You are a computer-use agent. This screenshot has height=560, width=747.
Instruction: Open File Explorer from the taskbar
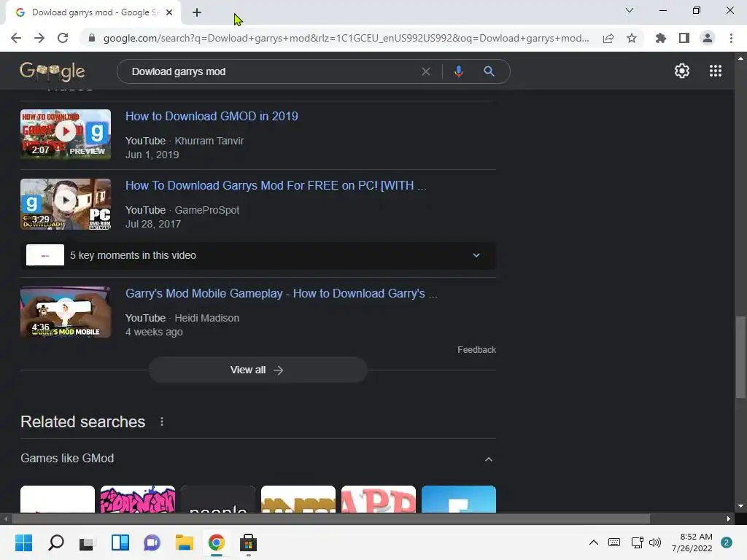click(184, 542)
